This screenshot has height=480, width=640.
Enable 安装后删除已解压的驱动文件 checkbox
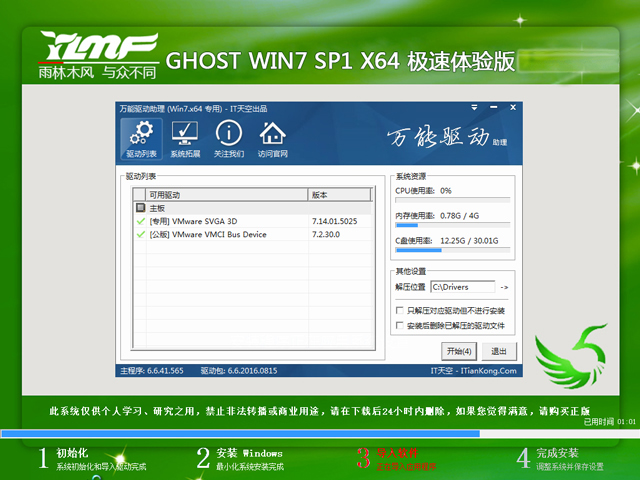point(400,326)
